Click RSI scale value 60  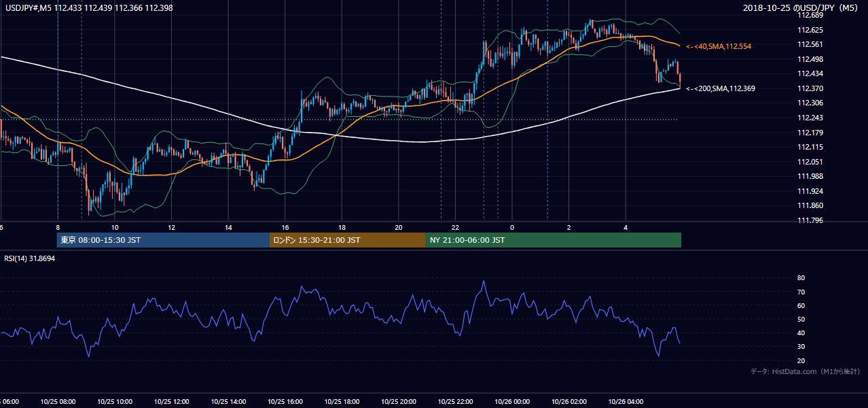[801, 305]
